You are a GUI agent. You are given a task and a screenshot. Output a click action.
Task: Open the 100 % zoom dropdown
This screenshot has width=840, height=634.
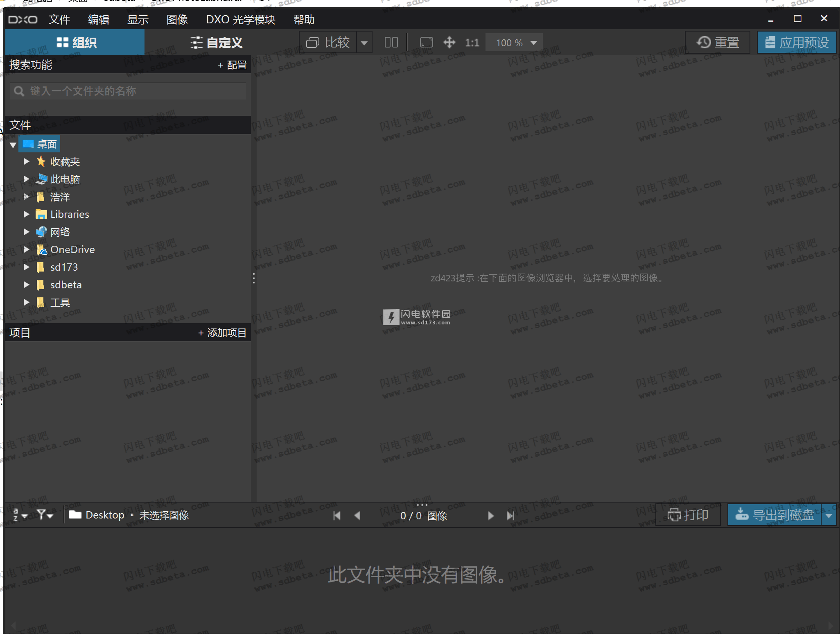514,43
